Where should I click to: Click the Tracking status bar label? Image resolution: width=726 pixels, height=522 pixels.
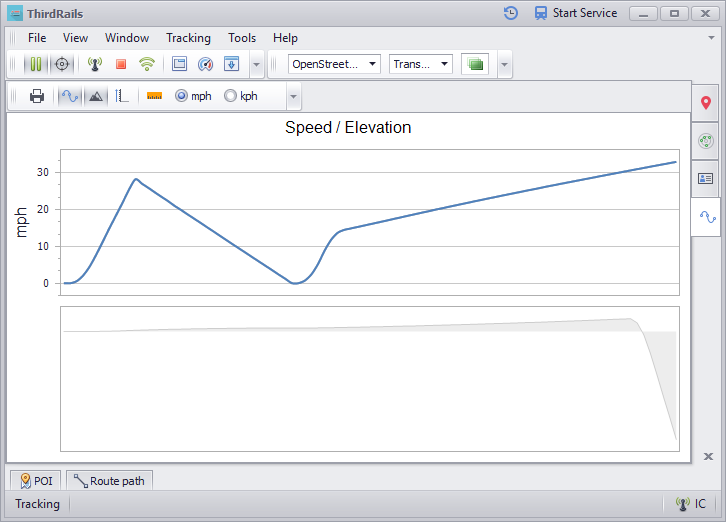[38, 504]
